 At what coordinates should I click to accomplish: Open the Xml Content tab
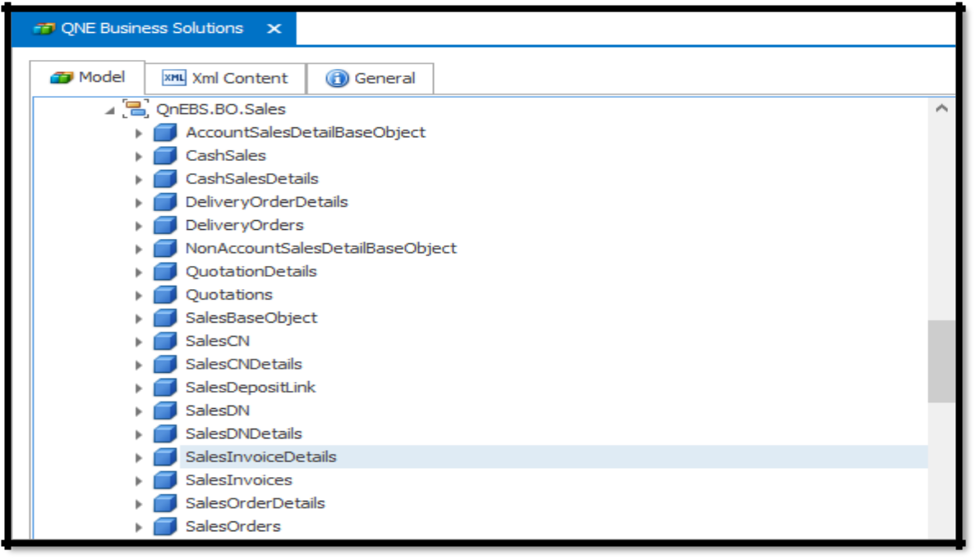pos(225,78)
